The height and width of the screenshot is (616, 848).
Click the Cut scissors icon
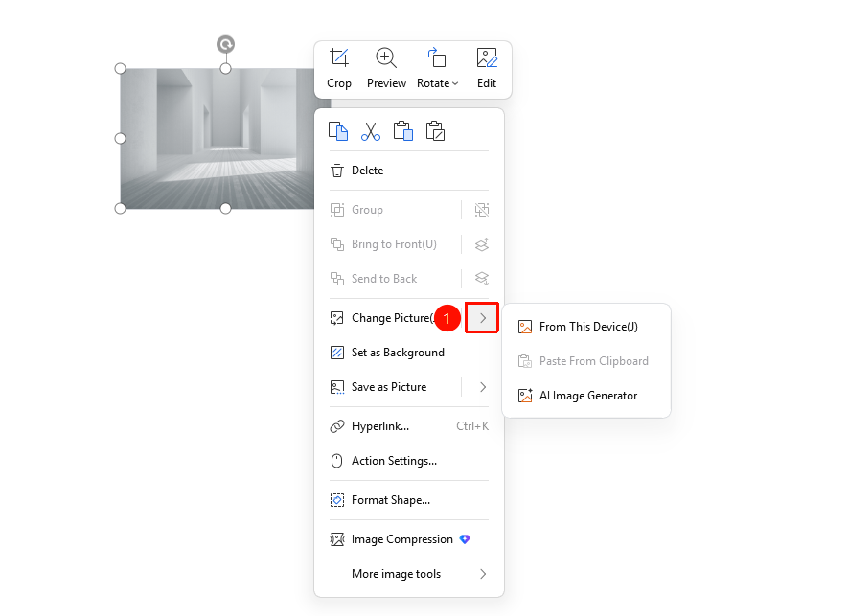coord(371,131)
